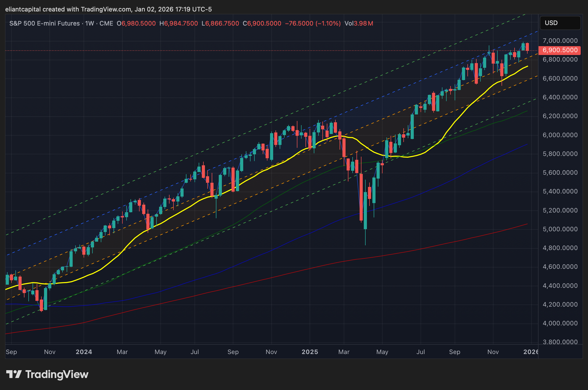Click the −76.5000 (−1.10%) change value
This screenshot has height=390, width=588.
click(x=313, y=23)
